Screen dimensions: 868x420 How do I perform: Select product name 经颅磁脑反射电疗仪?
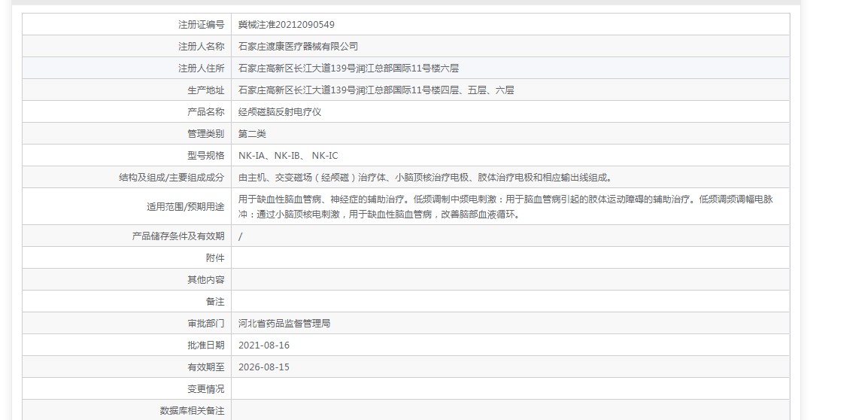pyautogui.click(x=280, y=112)
